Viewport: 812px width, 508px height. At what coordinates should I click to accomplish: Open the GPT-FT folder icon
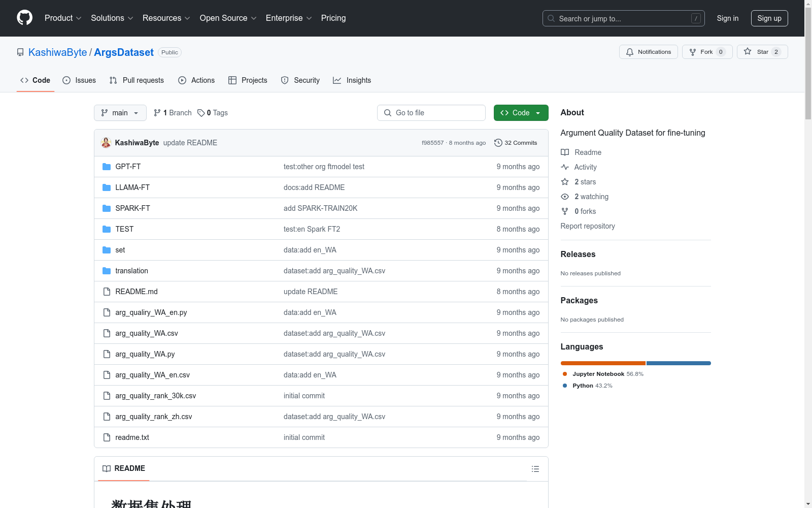pos(107,167)
